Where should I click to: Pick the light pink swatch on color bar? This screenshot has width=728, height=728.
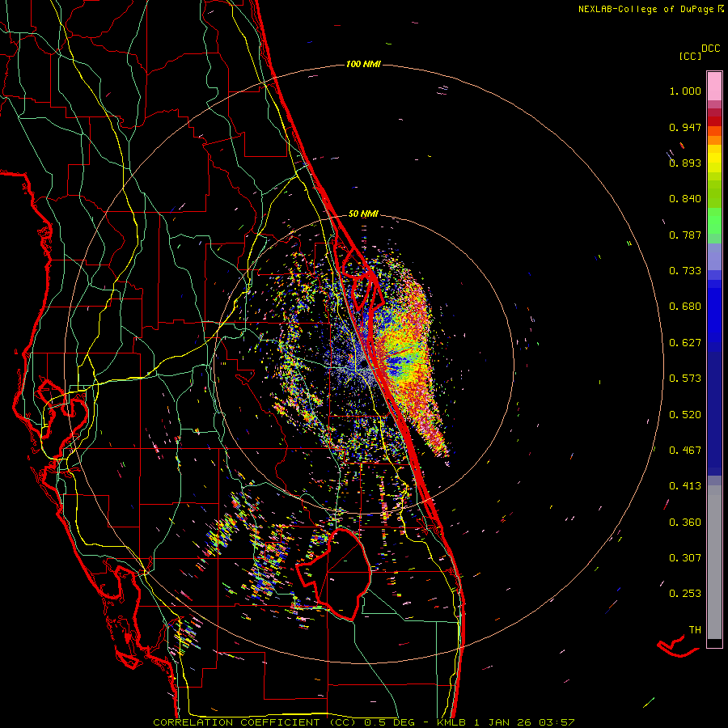714,87
